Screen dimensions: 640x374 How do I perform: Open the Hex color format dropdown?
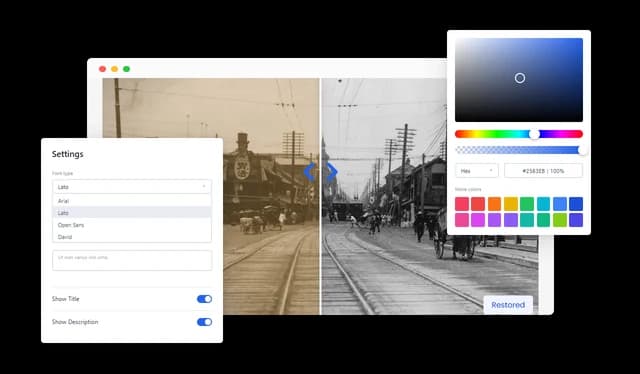[476, 171]
